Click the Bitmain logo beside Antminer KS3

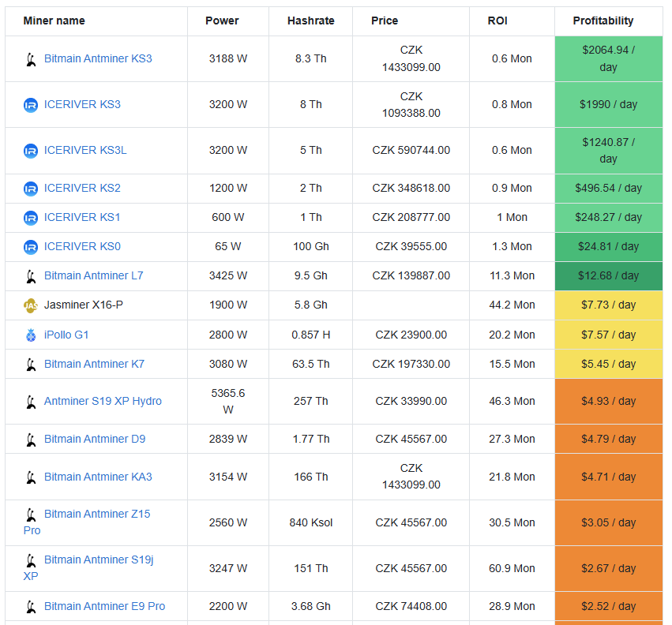[x=31, y=59]
